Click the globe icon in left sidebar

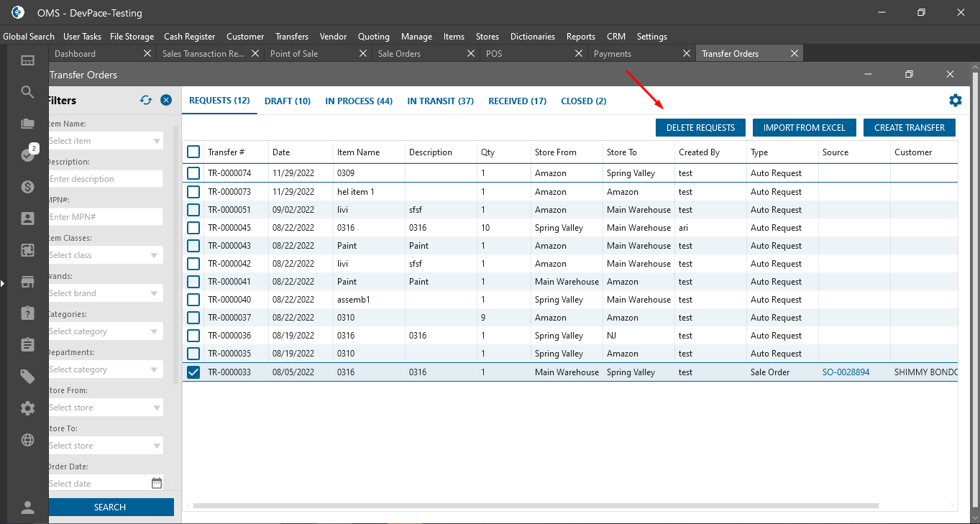coord(27,440)
